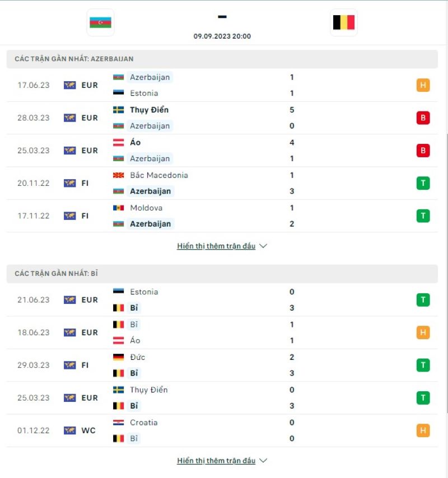Click the Germany flag next to Đức

(119, 357)
